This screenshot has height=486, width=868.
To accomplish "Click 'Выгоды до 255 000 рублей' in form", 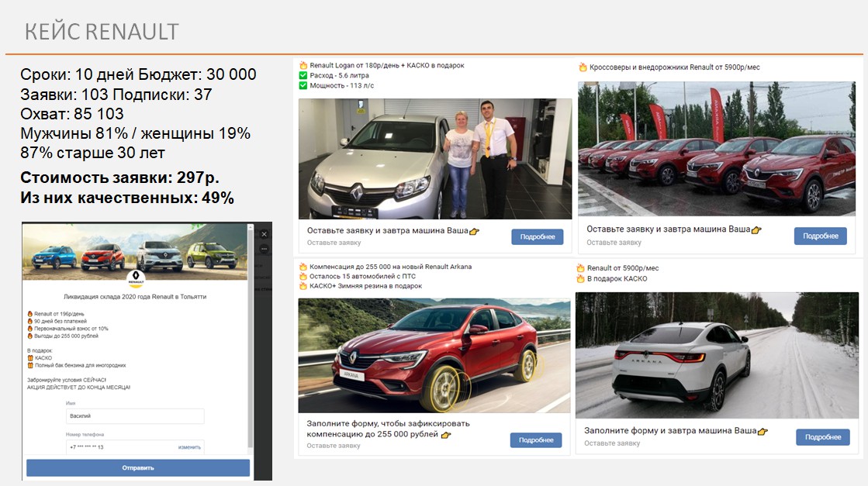I will (66, 336).
